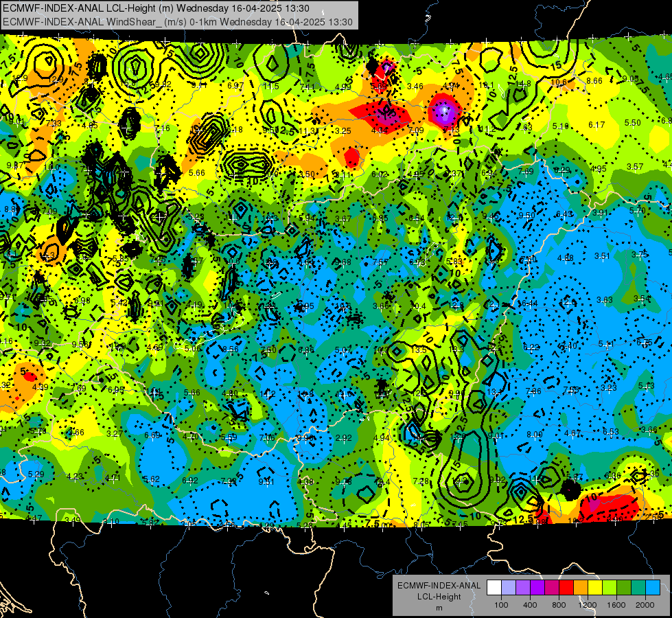Click wind shear value 7.16 on map
672x618 pixels.
point(161,128)
